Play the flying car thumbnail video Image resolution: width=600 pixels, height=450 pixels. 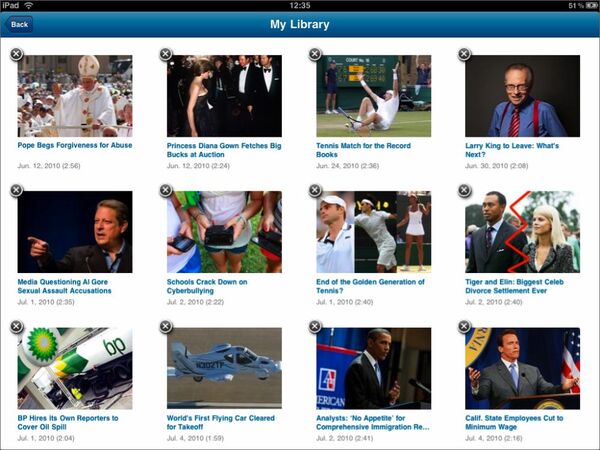pos(224,368)
